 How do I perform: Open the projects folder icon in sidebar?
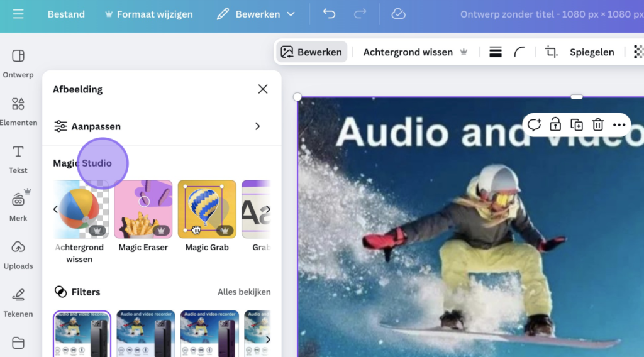(18, 343)
